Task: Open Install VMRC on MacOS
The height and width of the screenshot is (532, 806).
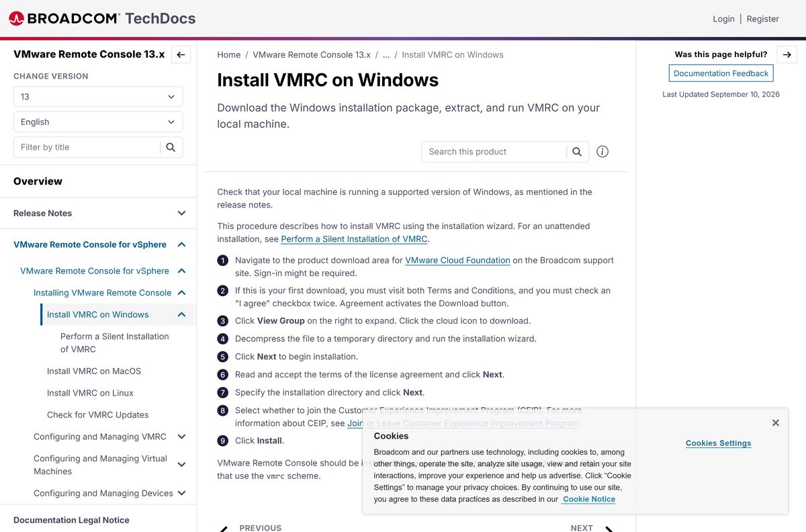Action: coord(94,371)
